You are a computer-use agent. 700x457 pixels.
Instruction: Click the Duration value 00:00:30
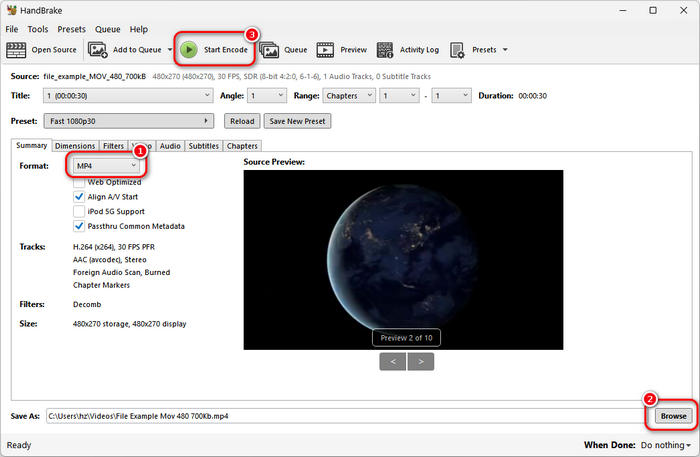533,96
